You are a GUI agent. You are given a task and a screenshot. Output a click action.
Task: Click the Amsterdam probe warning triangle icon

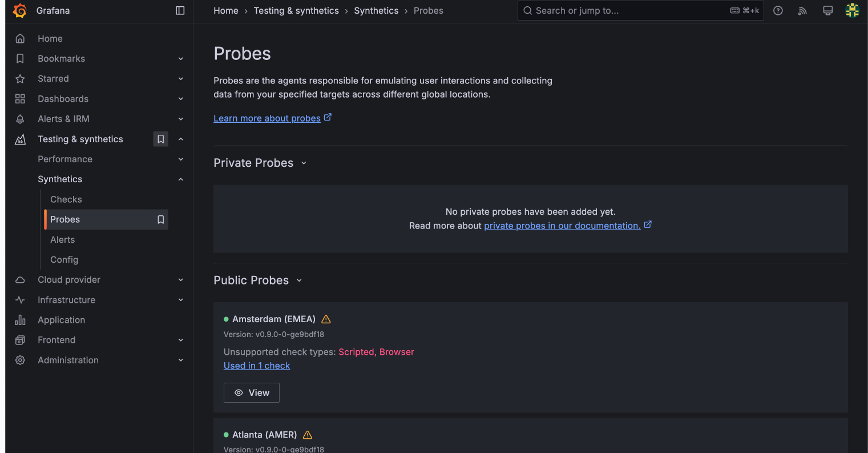coord(326,319)
